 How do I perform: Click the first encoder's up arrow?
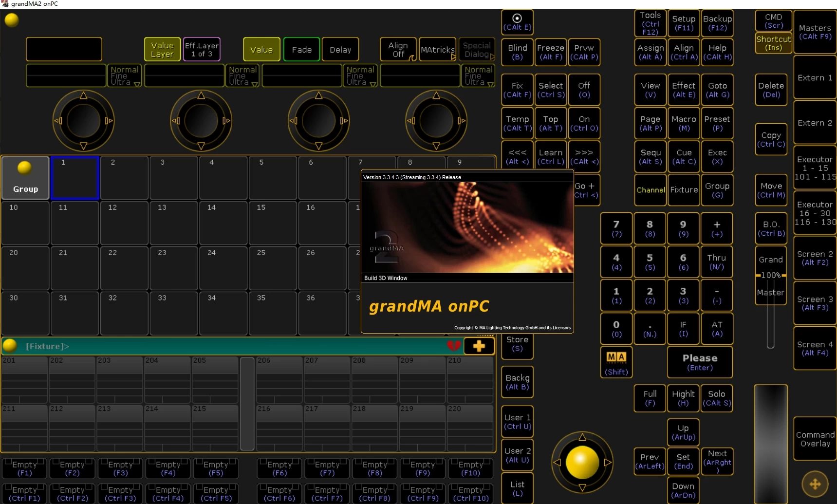point(83,95)
